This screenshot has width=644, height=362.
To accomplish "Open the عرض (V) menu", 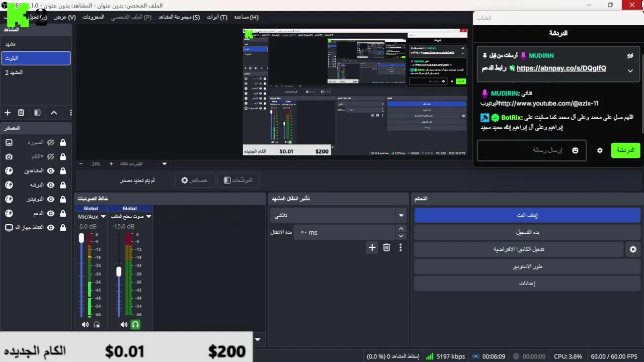I will [65, 17].
